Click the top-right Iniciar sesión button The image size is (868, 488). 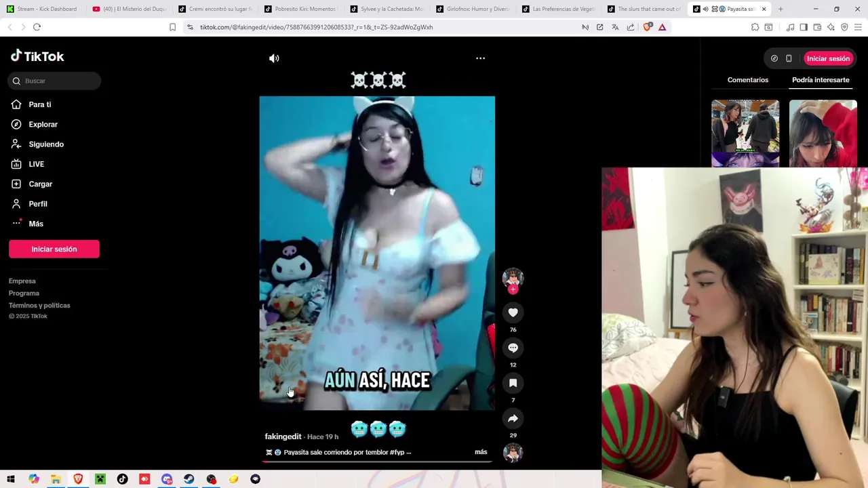point(828,58)
